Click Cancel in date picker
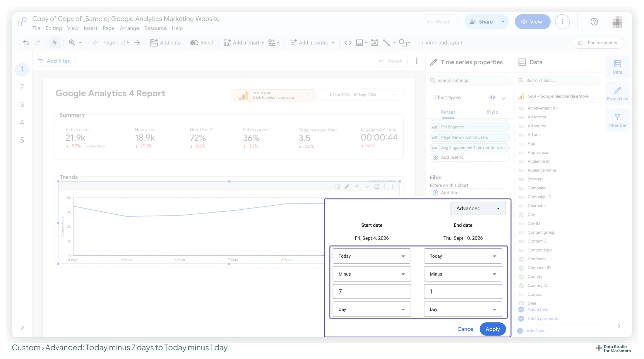The width and height of the screenshot is (644, 359). (x=466, y=329)
